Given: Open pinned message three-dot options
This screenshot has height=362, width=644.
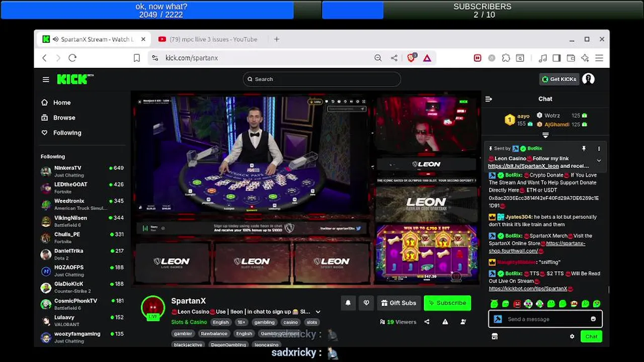Looking at the screenshot, I should point(599,149).
